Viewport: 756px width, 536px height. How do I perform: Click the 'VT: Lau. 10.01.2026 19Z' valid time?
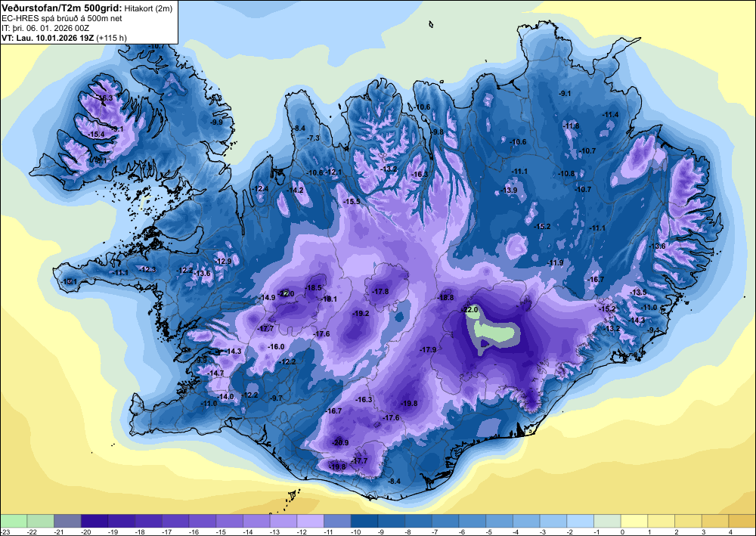pyautogui.click(x=48, y=38)
